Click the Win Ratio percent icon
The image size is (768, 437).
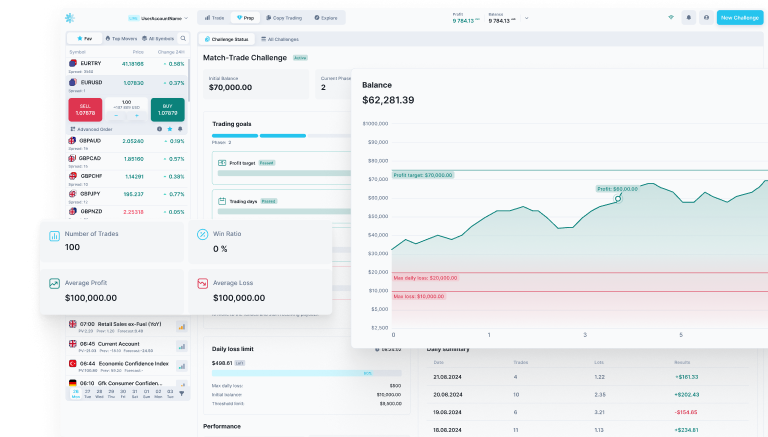point(203,235)
